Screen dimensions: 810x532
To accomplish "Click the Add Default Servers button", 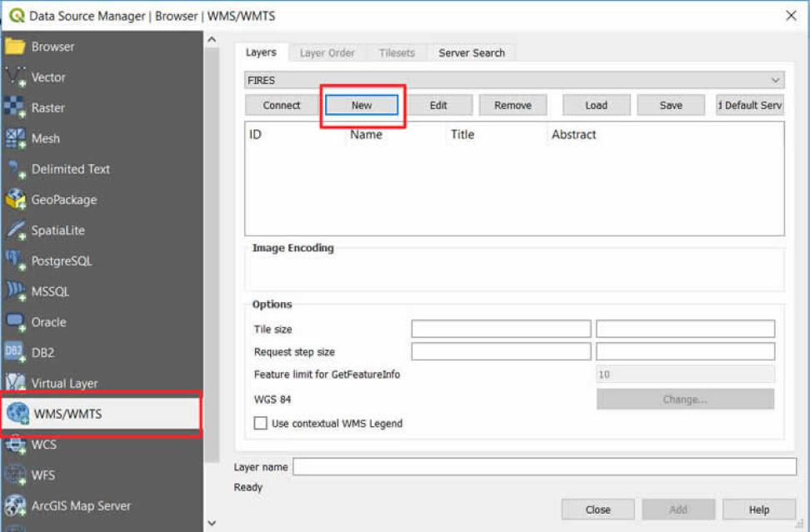I will point(749,105).
